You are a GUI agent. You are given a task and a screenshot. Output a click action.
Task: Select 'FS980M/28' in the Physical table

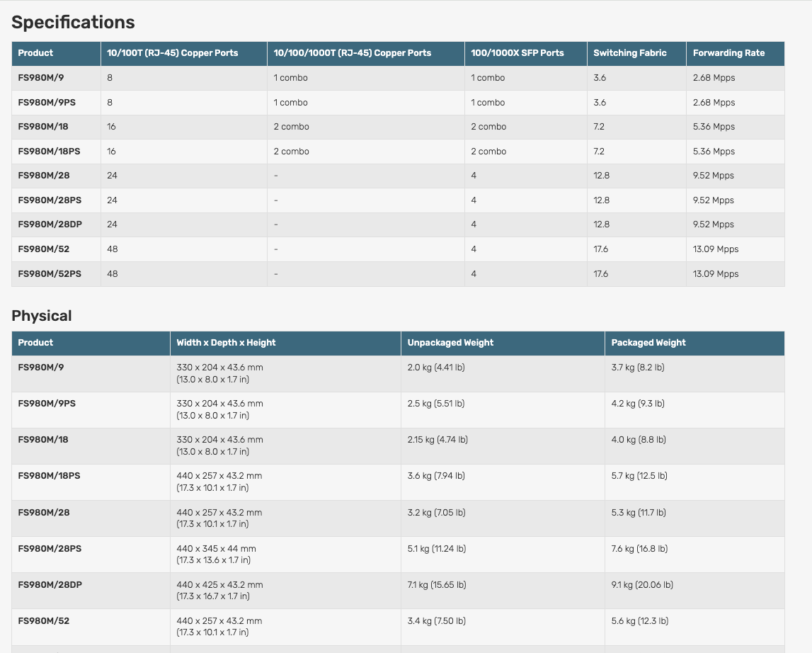pyautogui.click(x=43, y=513)
